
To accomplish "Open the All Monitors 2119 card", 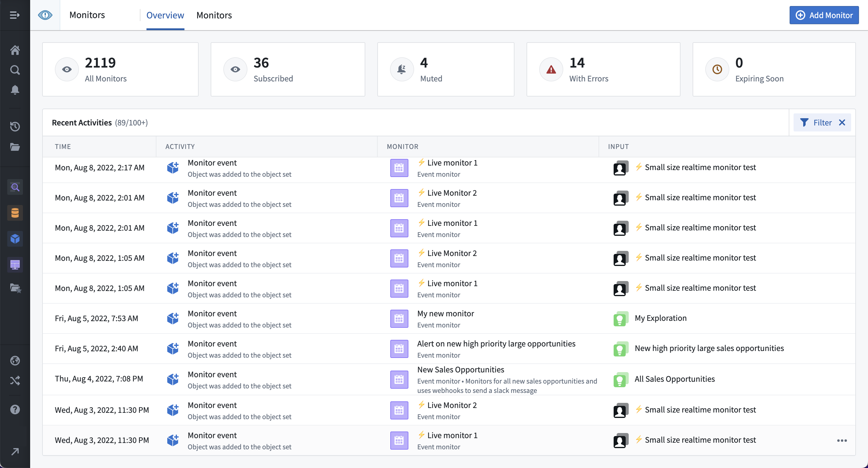I will click(120, 69).
